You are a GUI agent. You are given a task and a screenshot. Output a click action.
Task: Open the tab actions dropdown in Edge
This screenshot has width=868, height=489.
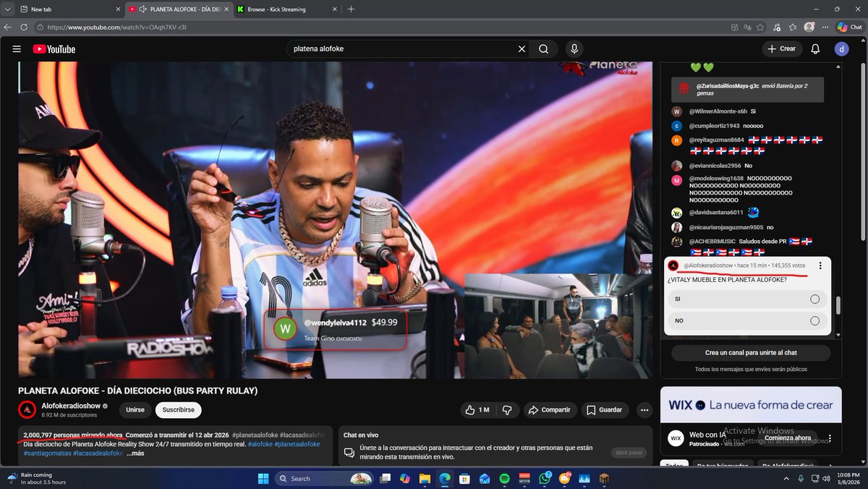[7, 9]
